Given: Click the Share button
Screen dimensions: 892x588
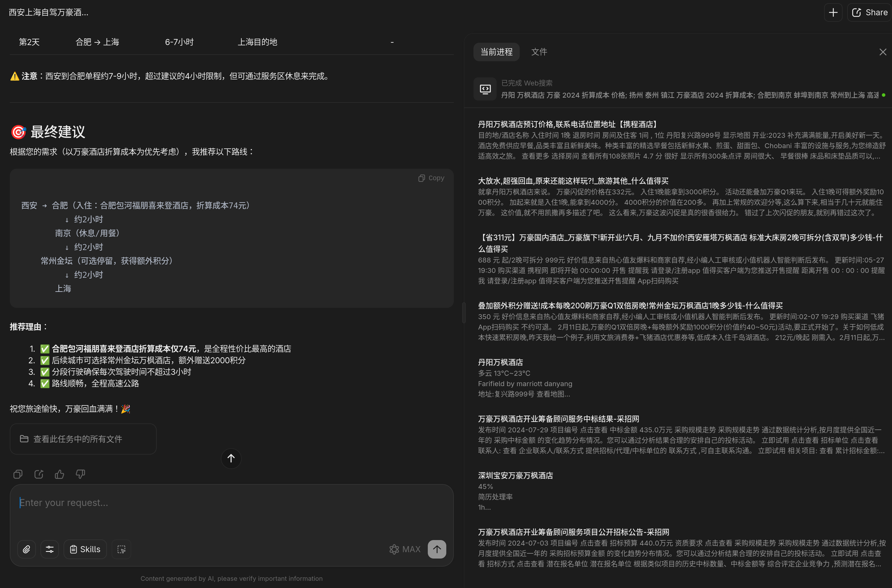Looking at the screenshot, I should click(870, 12).
